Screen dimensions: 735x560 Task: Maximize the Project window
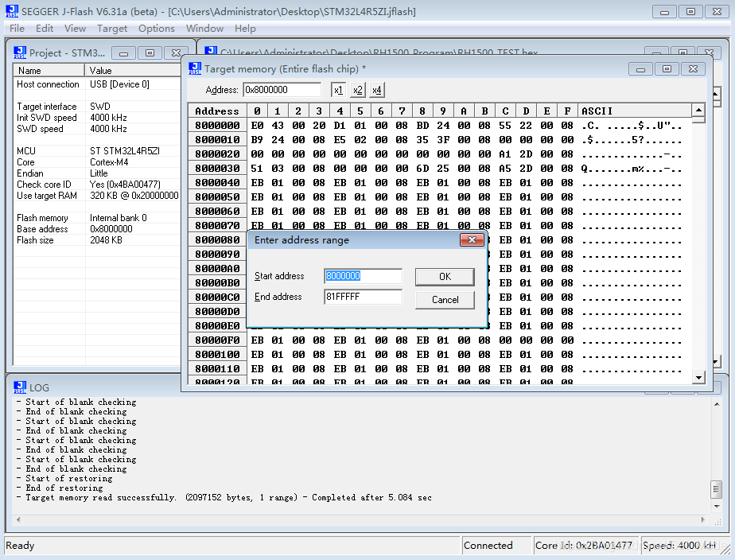click(150, 53)
